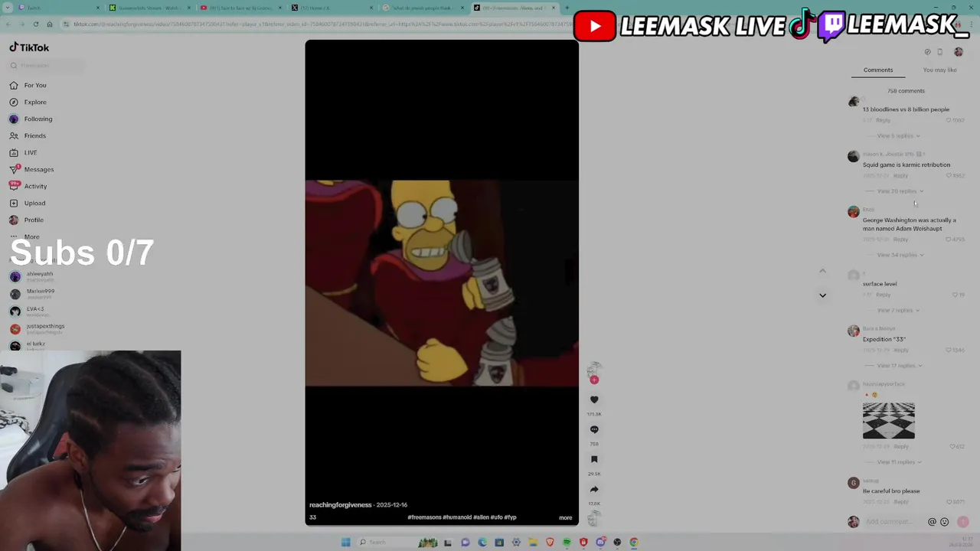This screenshot has width=980, height=551.
Task: Expand View 7 replies
Action: point(897,310)
